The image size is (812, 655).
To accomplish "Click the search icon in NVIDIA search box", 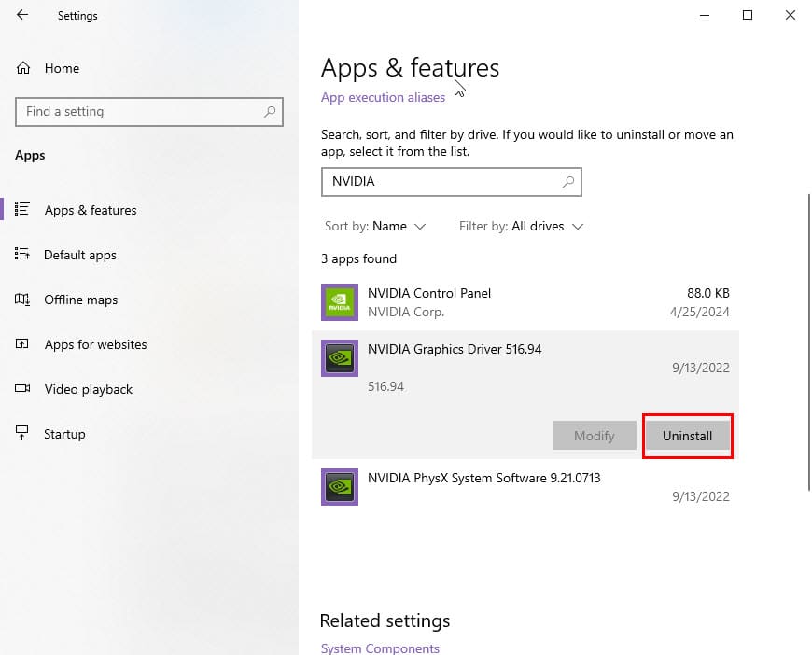I will click(x=568, y=182).
